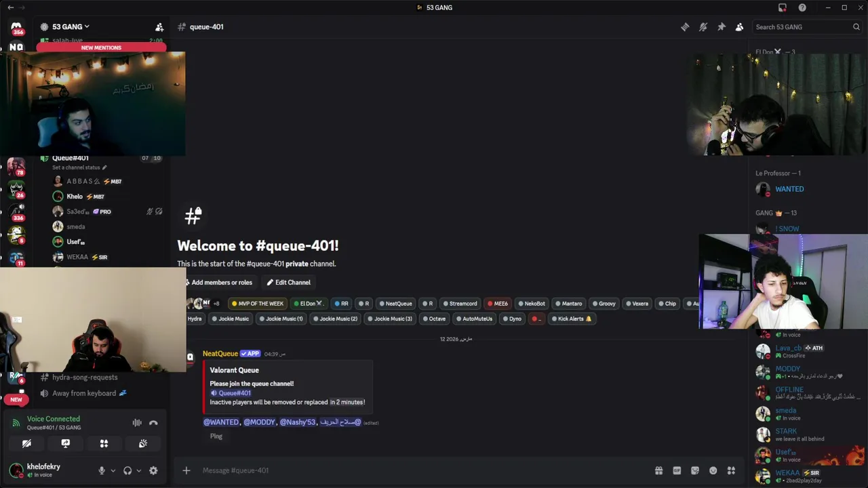The image size is (868, 488).
Task: Open microphone input options chevron
Action: click(x=113, y=470)
